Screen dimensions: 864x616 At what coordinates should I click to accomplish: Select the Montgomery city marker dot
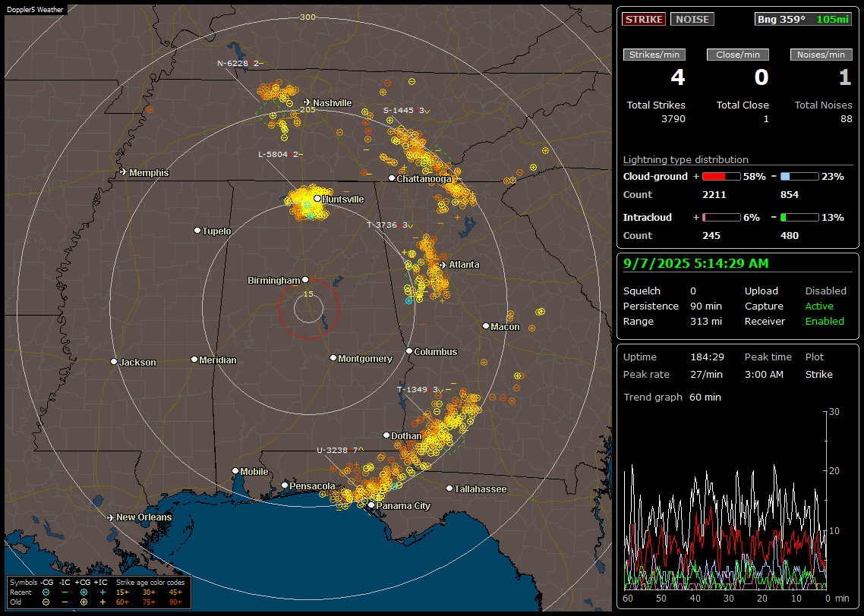click(333, 358)
